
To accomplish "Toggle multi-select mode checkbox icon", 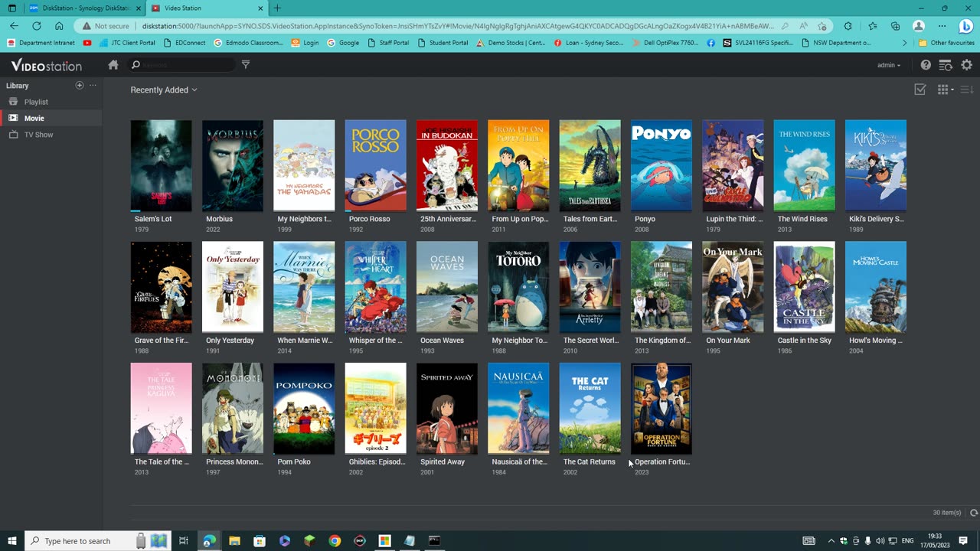I will [920, 90].
